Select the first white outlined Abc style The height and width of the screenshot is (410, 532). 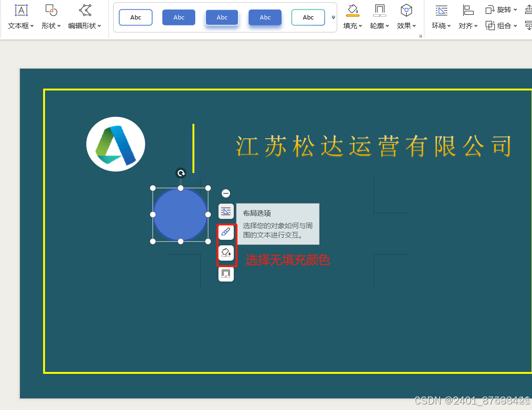(136, 17)
